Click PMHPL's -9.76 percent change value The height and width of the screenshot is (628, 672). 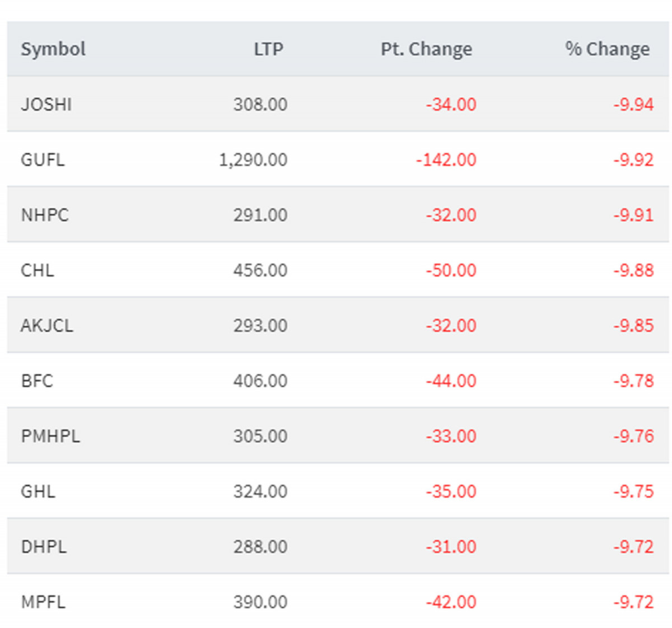coord(633,436)
